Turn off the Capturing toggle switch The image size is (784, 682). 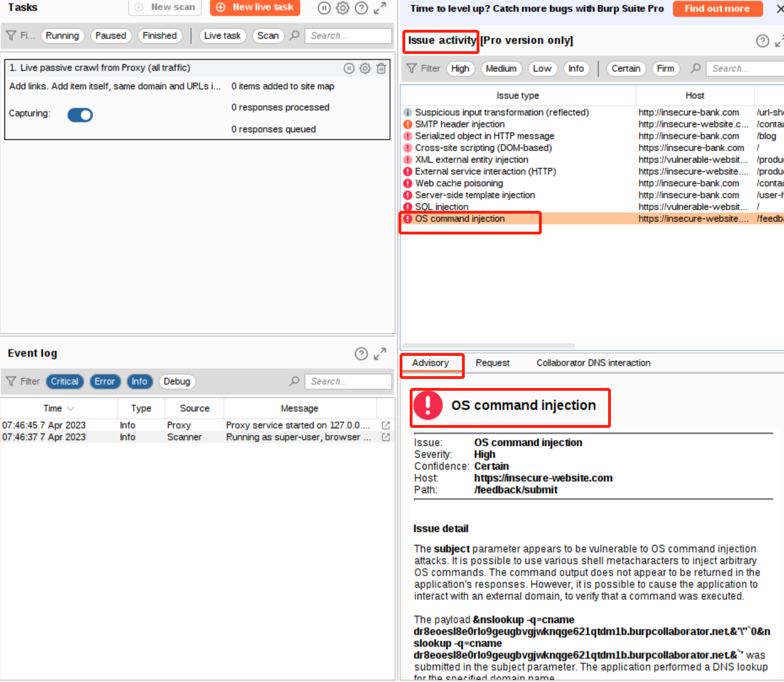tap(80, 115)
